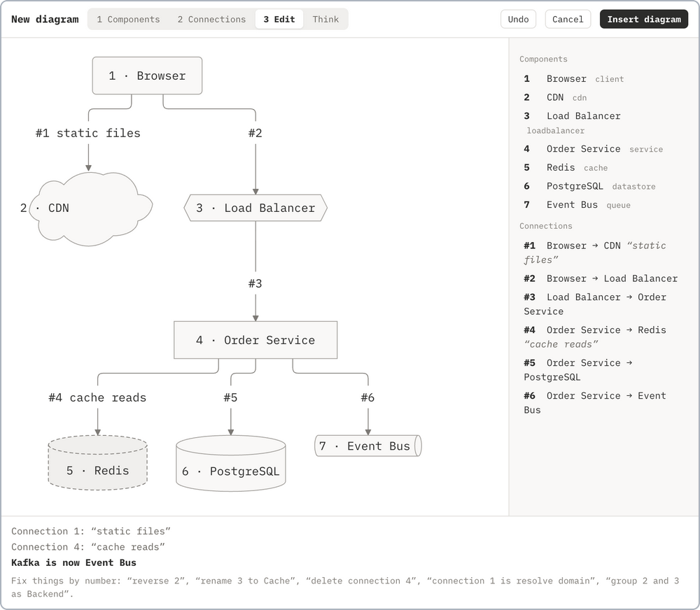Image resolution: width=700 pixels, height=610 pixels.
Task: Click the 'Connection 1: static files' log line
Action: pyautogui.click(x=90, y=532)
